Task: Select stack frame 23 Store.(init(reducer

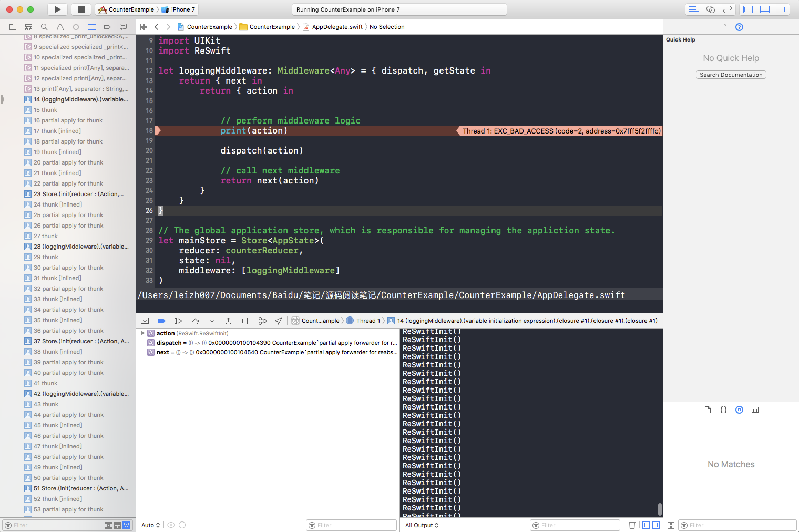Action: pyautogui.click(x=68, y=194)
